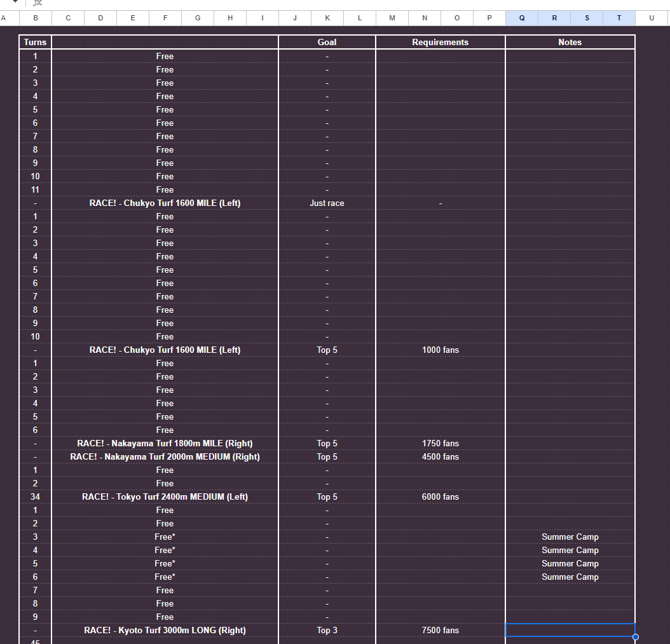The height and width of the screenshot is (644, 670).
Task: Select the 'Just race' goal cell
Action: 327,203
